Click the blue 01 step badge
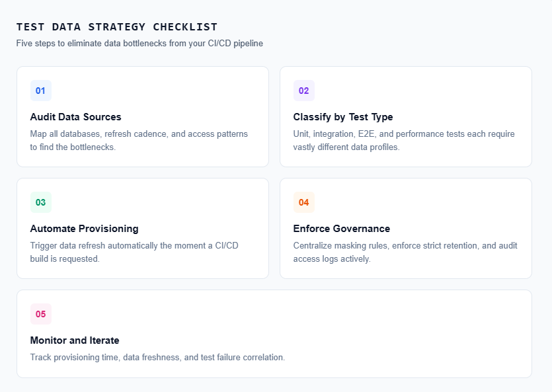 [x=40, y=91]
